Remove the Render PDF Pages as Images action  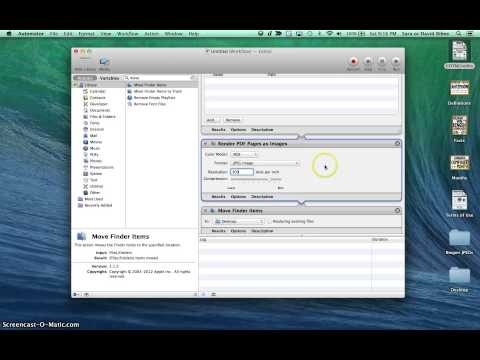point(397,143)
